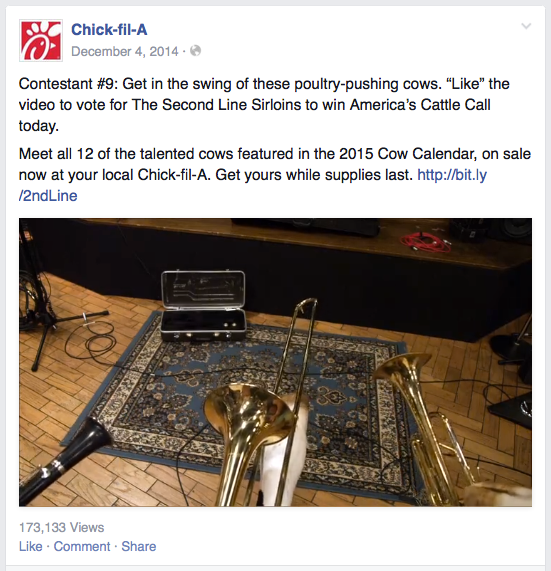Open the December 4, 2014 timestamp
The width and height of the screenshot is (551, 571).
[125, 51]
